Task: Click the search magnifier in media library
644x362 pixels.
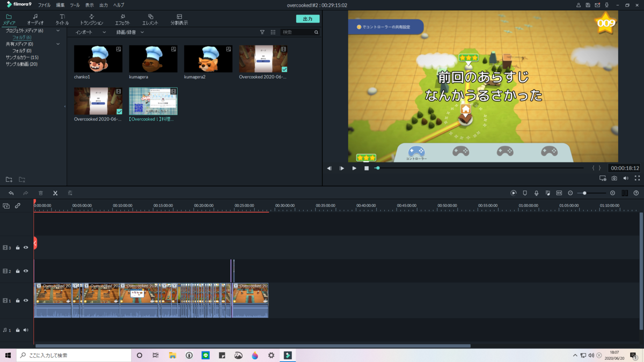Action: click(x=316, y=32)
